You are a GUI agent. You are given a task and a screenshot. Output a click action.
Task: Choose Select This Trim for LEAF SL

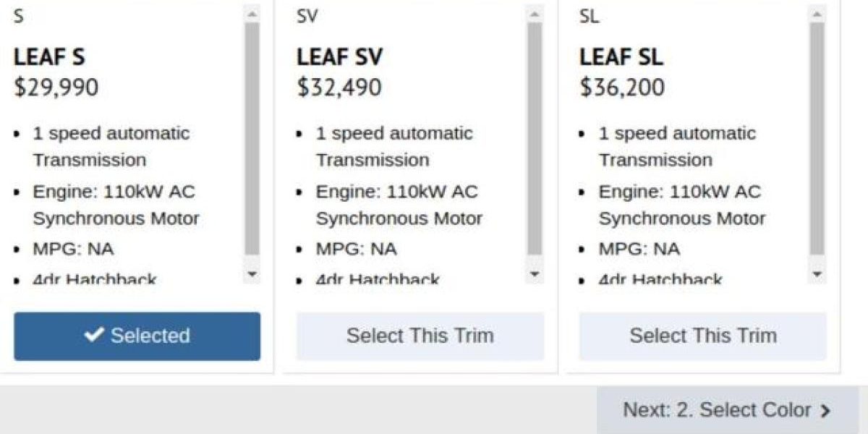coord(702,336)
